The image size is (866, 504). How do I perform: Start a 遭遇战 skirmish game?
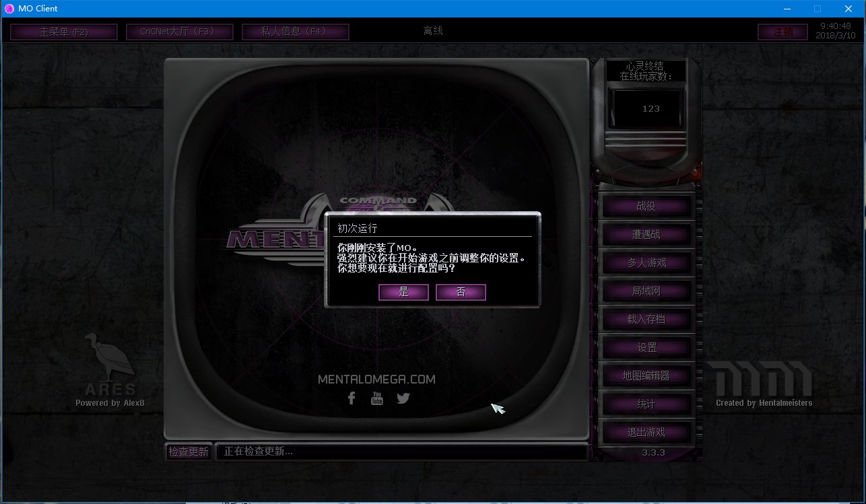646,234
